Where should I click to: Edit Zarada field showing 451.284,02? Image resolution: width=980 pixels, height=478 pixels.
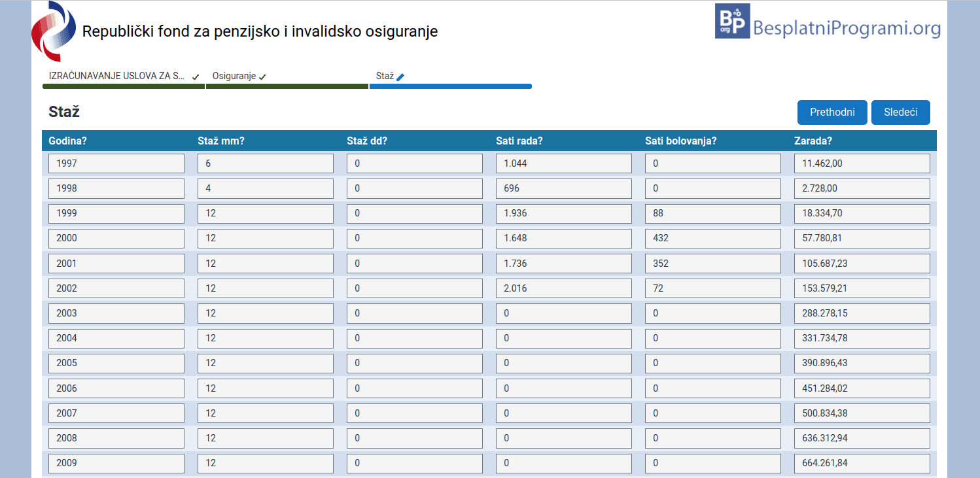pyautogui.click(x=862, y=388)
